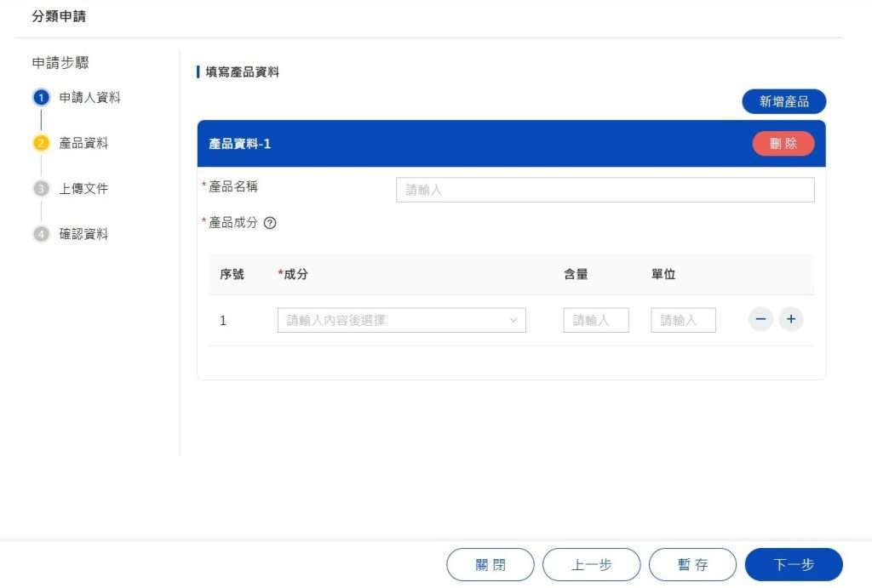Click the yellow step 2 circle icon

[41, 143]
